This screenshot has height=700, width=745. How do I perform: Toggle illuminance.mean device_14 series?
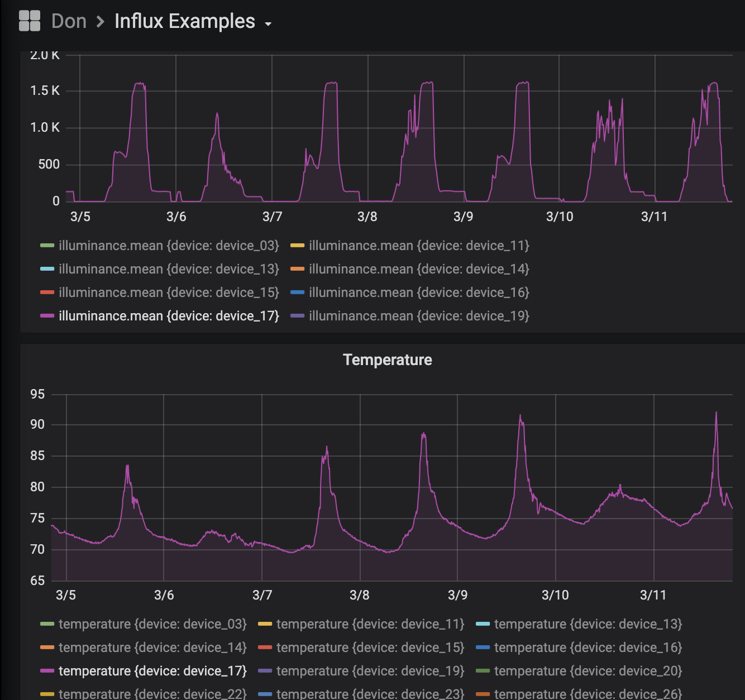coord(419,269)
